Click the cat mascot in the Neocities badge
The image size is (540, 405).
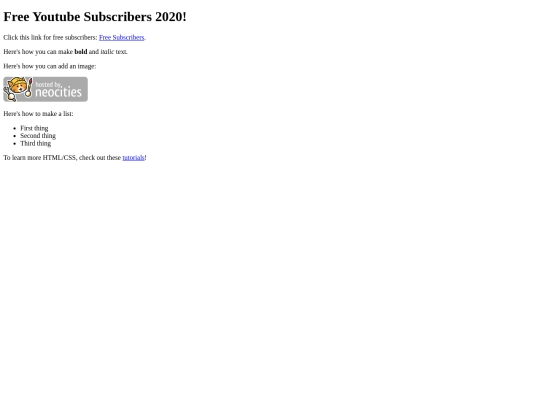coord(18,89)
